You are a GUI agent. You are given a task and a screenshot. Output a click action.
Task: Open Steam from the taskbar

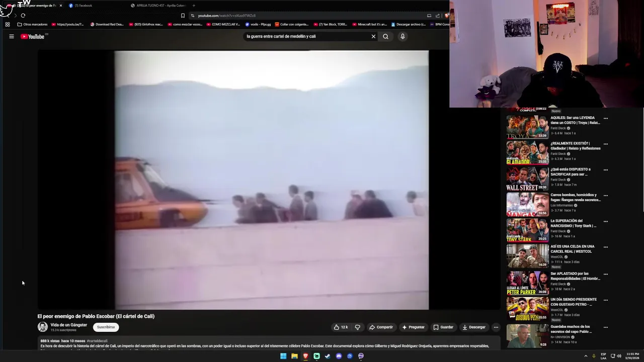click(x=328, y=356)
